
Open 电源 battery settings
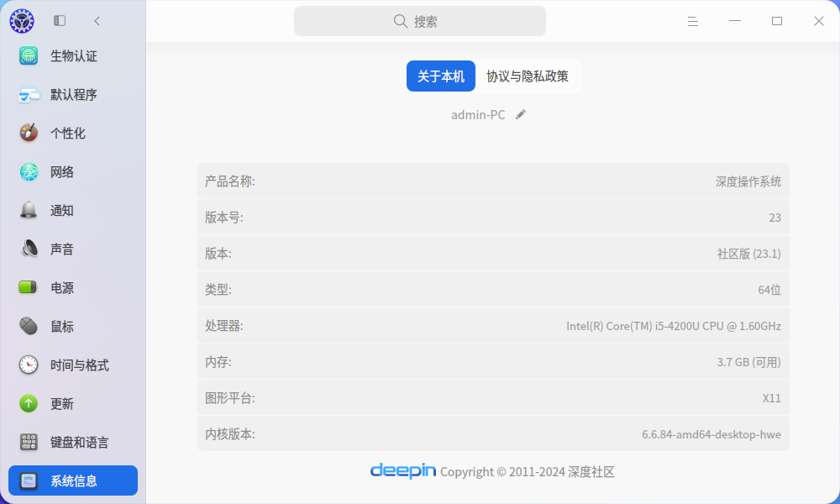(73, 287)
